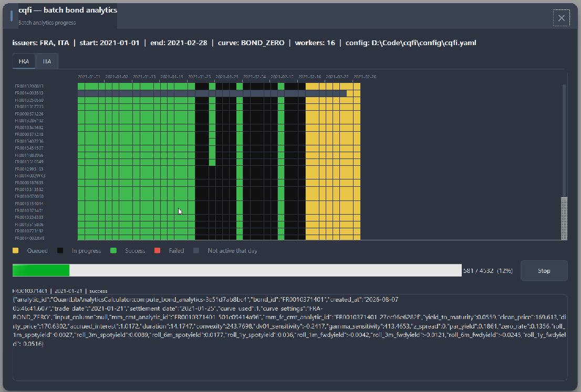
Task: Click the 2021-02-16 date column header
Action: (310, 77)
